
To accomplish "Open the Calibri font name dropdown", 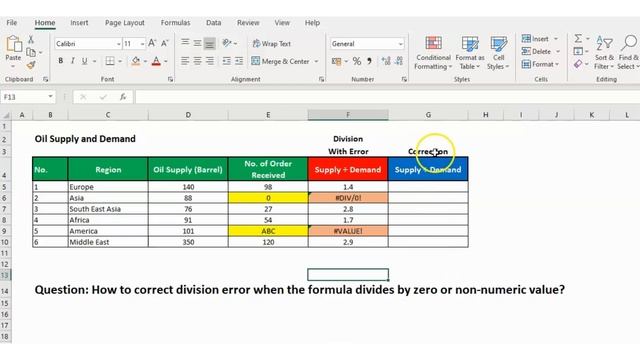I will coord(118,44).
